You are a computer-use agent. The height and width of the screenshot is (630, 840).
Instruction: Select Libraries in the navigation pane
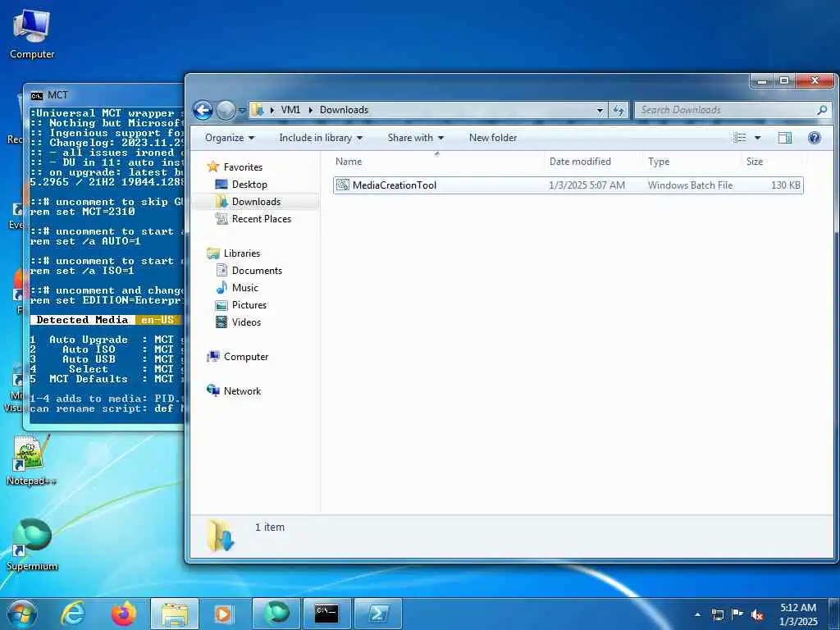(242, 253)
